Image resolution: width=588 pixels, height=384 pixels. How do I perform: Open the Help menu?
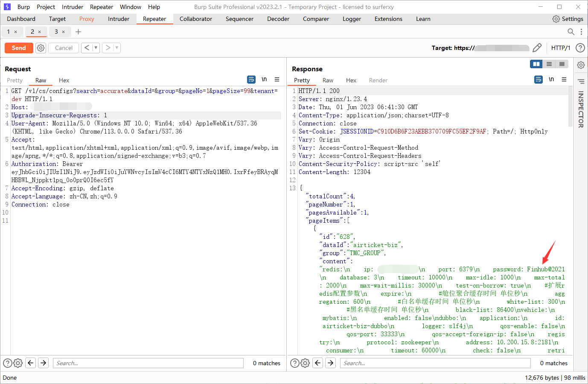(x=154, y=7)
